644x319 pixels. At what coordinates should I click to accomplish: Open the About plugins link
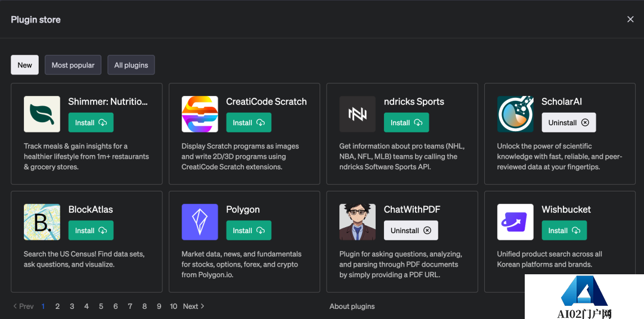tap(352, 306)
